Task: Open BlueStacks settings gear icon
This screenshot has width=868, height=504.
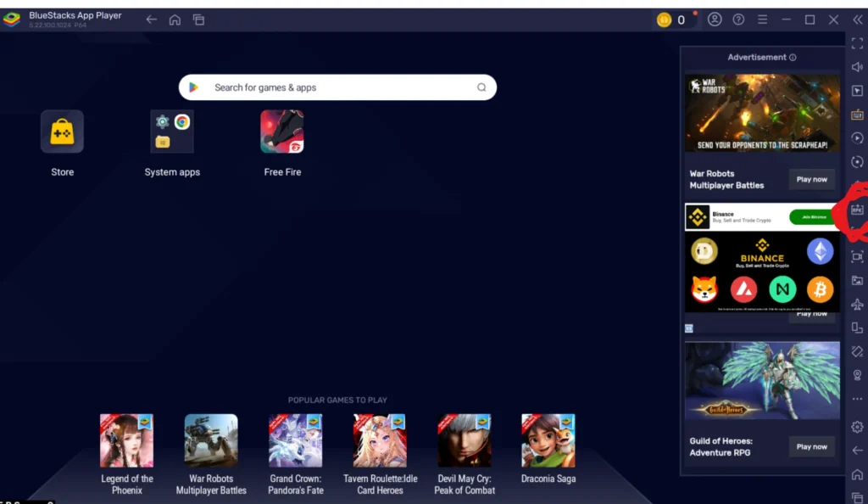Action: [857, 427]
